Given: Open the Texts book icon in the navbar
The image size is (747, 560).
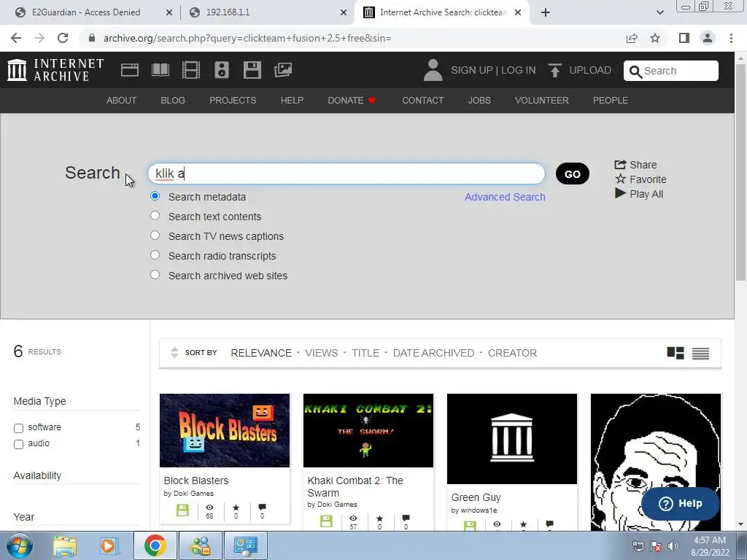Looking at the screenshot, I should (160, 70).
